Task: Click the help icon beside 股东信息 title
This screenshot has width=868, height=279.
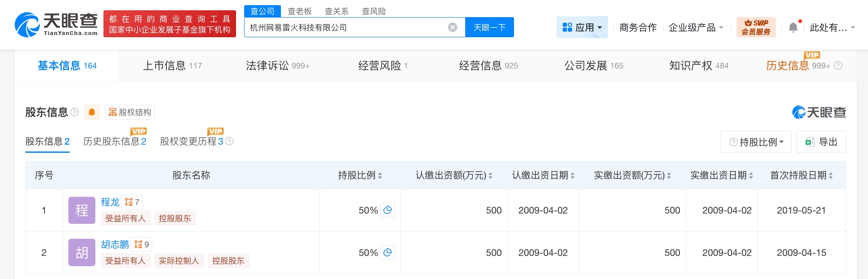Action: click(x=75, y=112)
